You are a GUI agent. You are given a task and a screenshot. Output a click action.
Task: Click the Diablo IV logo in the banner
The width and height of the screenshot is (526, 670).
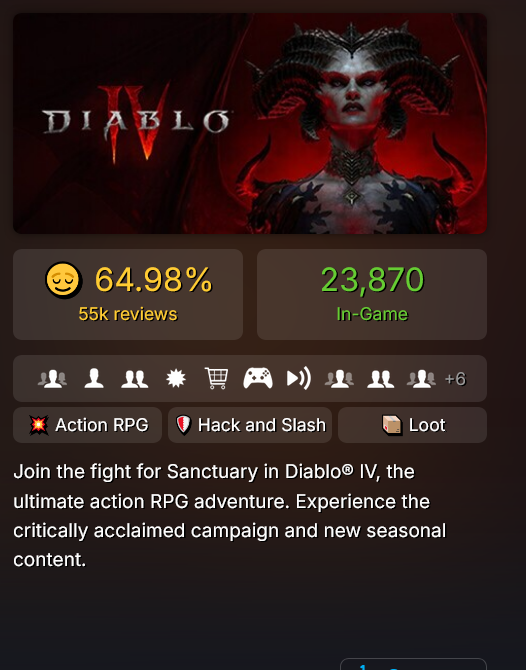tap(136, 123)
